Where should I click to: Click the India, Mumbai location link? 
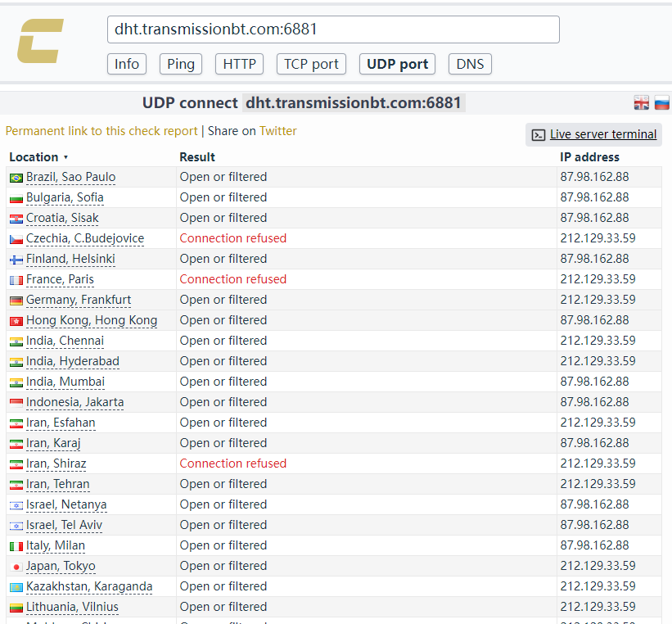pyautogui.click(x=65, y=382)
